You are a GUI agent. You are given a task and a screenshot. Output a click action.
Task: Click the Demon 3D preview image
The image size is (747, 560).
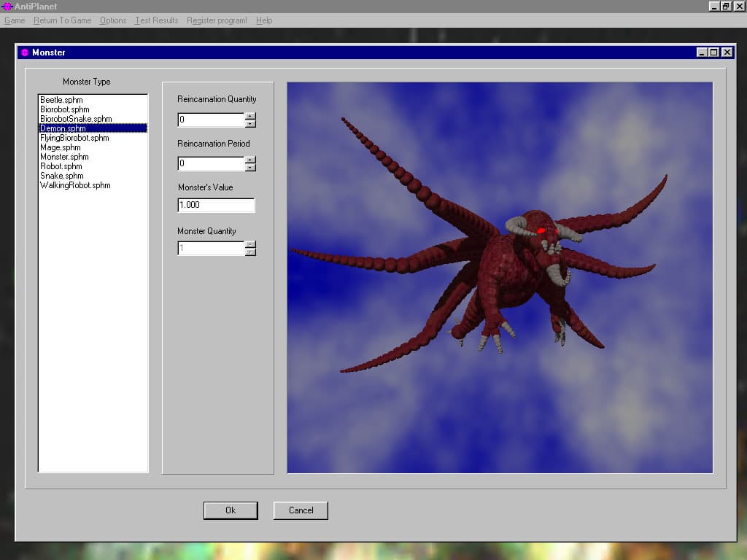[500, 278]
